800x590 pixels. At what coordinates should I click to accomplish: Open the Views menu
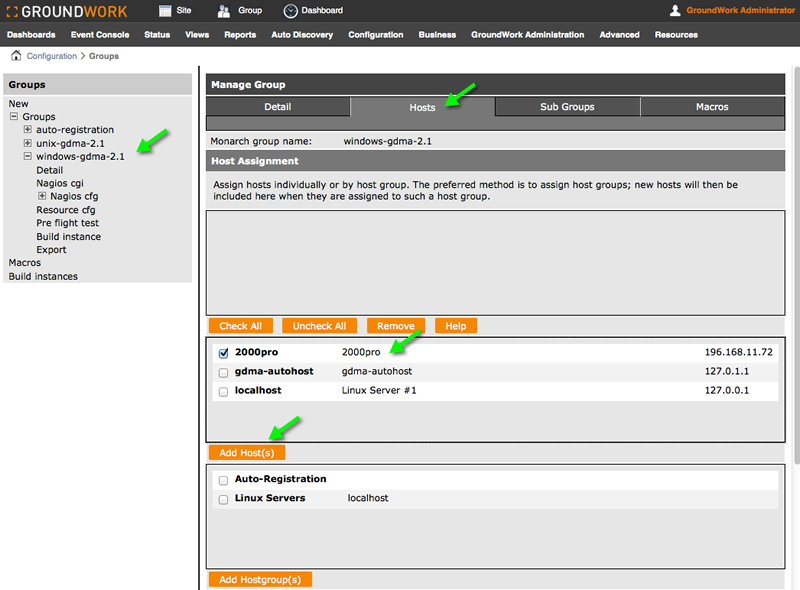[197, 35]
